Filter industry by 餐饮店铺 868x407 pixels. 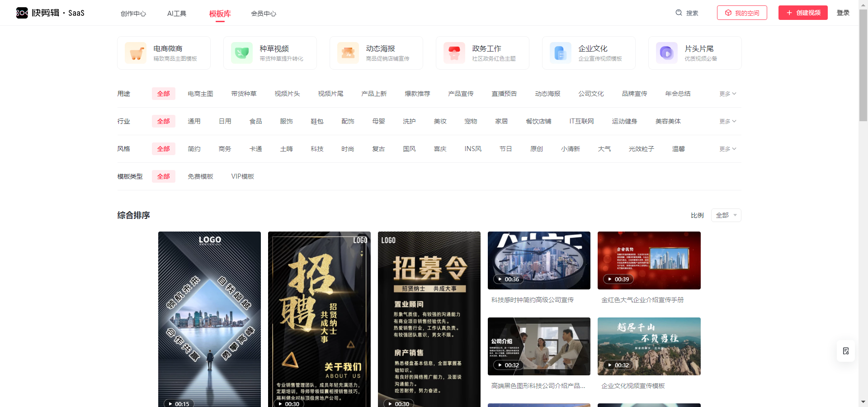(539, 121)
